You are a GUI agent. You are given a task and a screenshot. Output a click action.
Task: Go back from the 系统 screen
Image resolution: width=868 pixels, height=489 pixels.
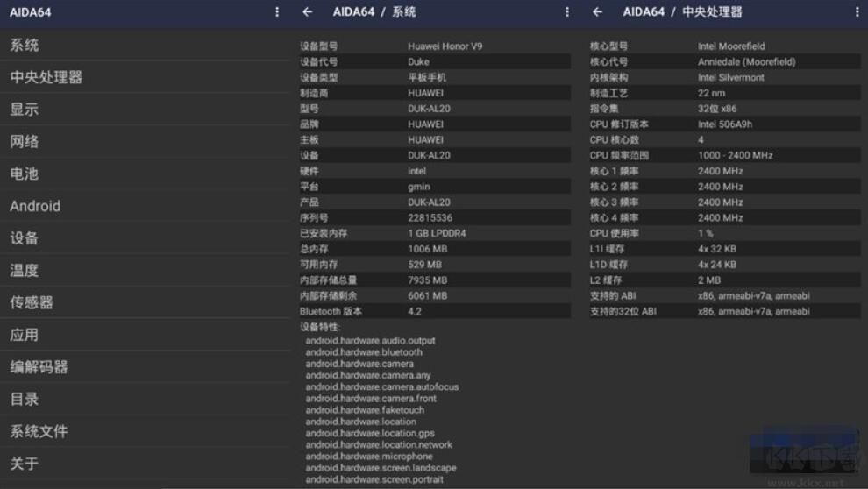click(307, 11)
